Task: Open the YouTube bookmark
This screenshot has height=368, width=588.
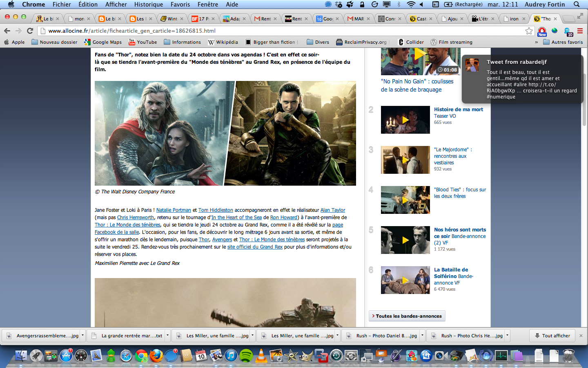Action: click(x=143, y=42)
